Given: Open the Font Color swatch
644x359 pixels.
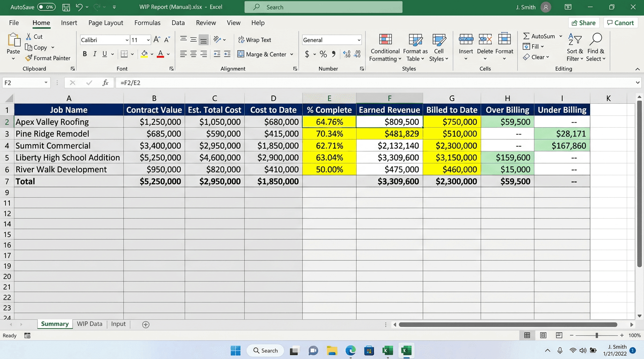Looking at the screenshot, I should tap(161, 54).
